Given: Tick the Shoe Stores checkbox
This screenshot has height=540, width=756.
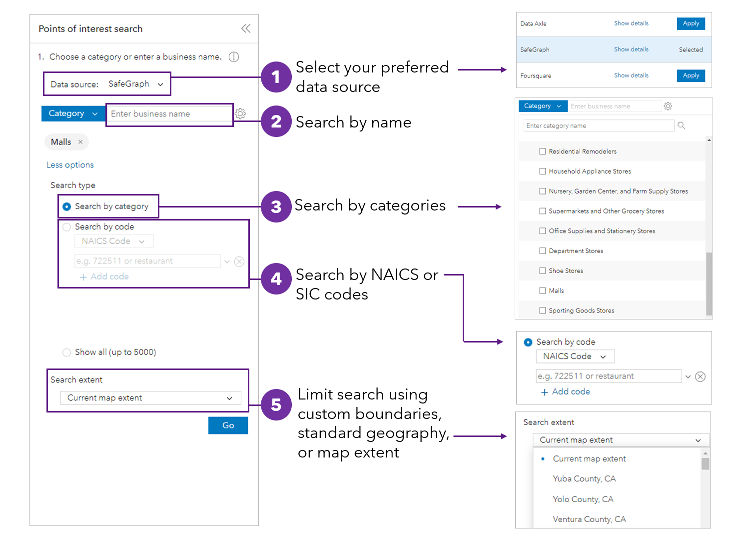Looking at the screenshot, I should (x=543, y=271).
